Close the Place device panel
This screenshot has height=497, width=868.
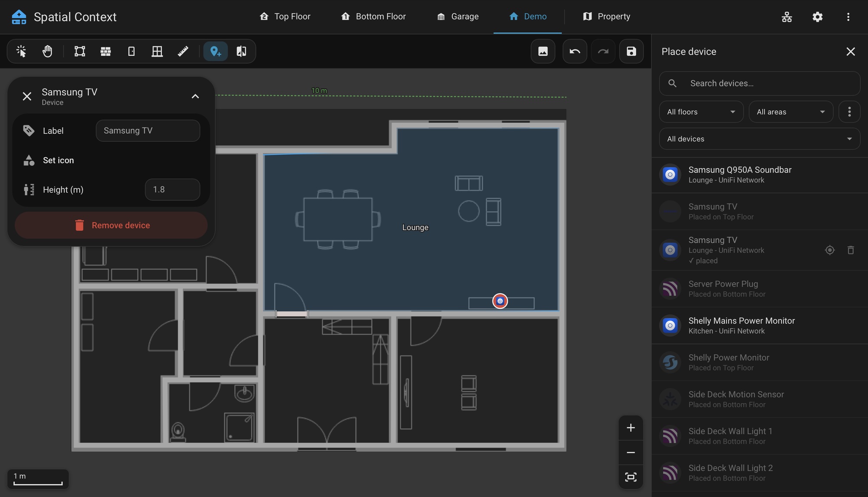click(851, 52)
